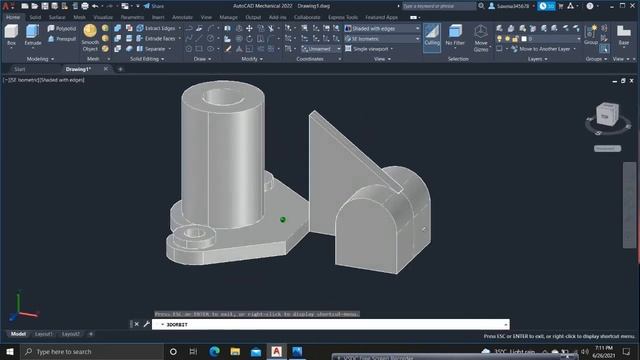640x360 pixels.
Task: Click the command line customize wrench icon
Action: 147,324
